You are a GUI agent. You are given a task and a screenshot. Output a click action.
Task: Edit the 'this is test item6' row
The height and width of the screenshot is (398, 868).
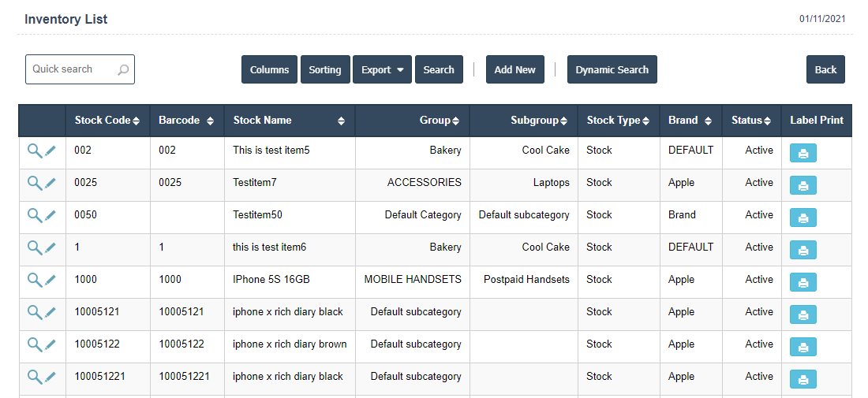click(51, 247)
